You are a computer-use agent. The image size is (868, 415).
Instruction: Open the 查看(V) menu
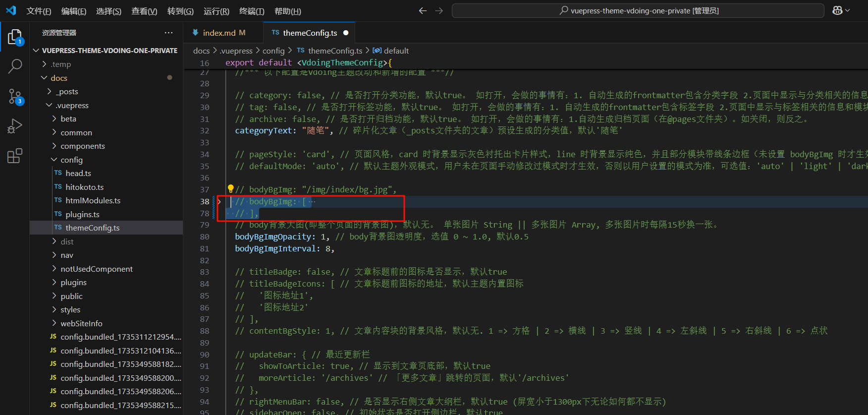click(x=144, y=11)
